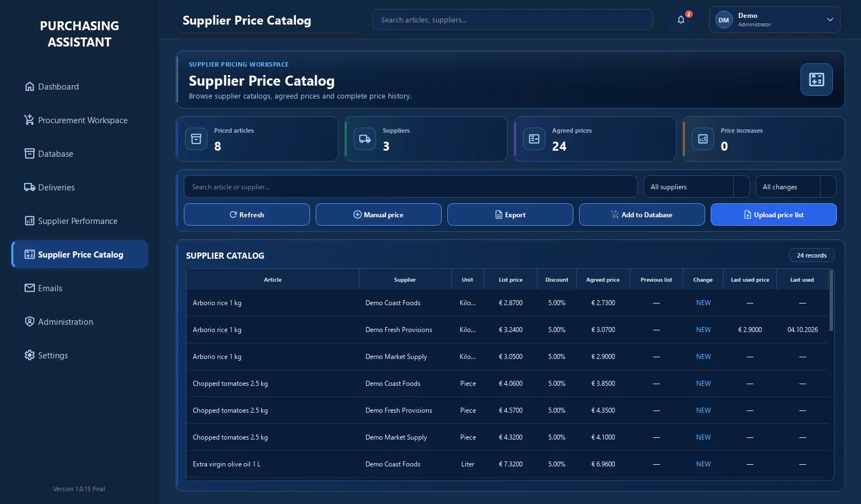Click the Supplier Performance chart icon

(30, 221)
